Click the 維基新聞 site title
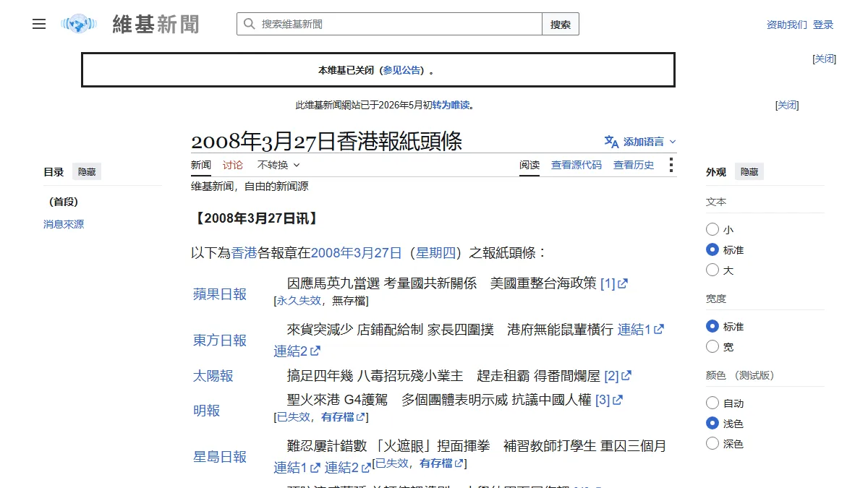 pyautogui.click(x=156, y=24)
